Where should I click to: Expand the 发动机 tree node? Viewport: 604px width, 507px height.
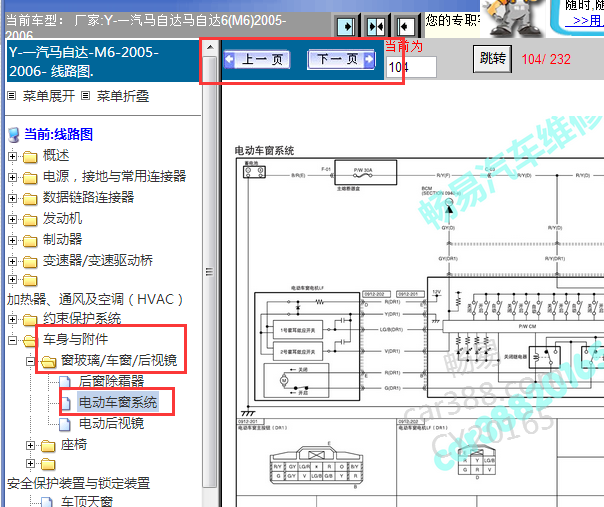point(12,219)
